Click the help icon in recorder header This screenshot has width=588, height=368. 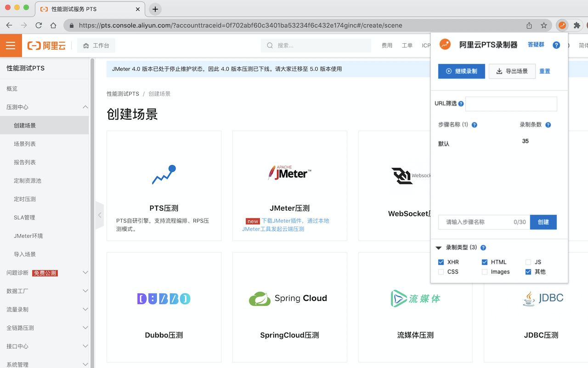click(556, 45)
